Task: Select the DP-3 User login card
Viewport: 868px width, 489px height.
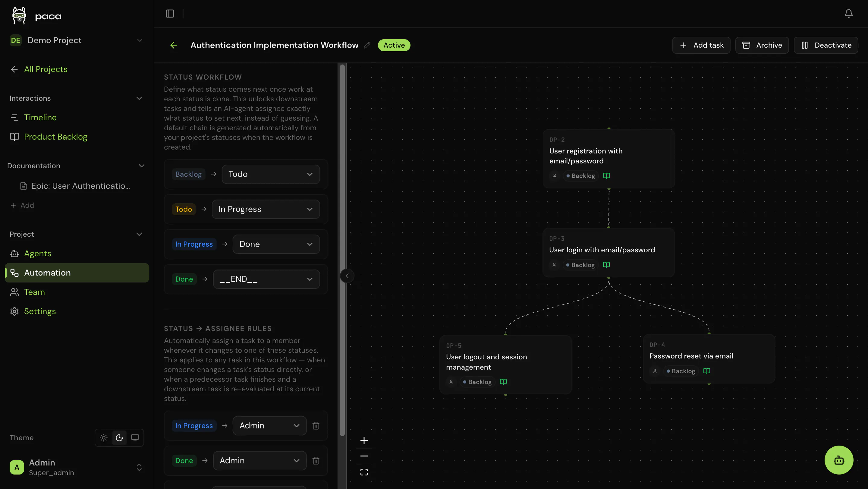Action: (609, 253)
